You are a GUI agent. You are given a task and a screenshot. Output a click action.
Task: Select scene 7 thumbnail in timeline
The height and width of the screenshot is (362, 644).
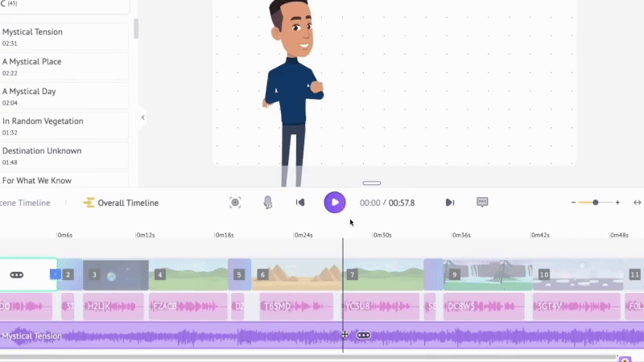point(385,274)
